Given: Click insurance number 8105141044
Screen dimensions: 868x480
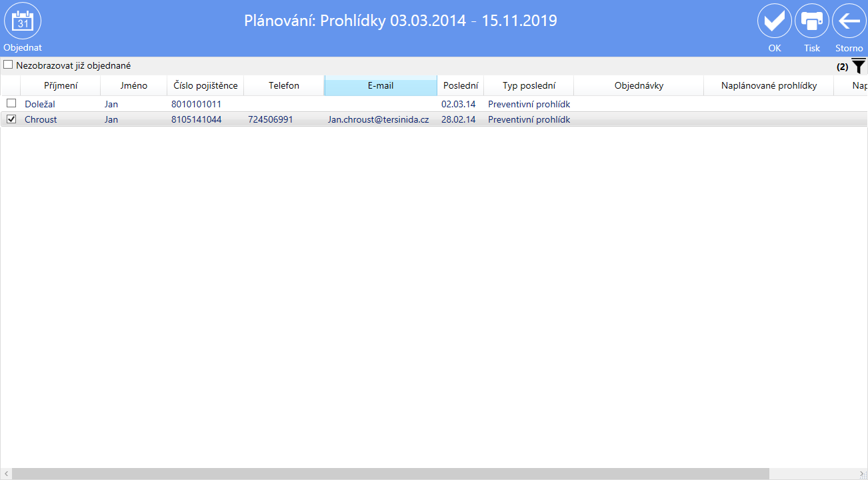Looking at the screenshot, I should point(196,119).
